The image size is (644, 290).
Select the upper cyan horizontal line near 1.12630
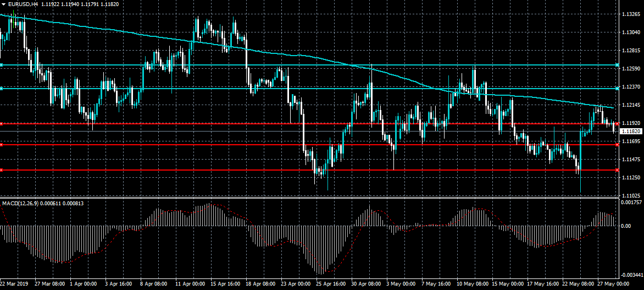click(x=308, y=65)
